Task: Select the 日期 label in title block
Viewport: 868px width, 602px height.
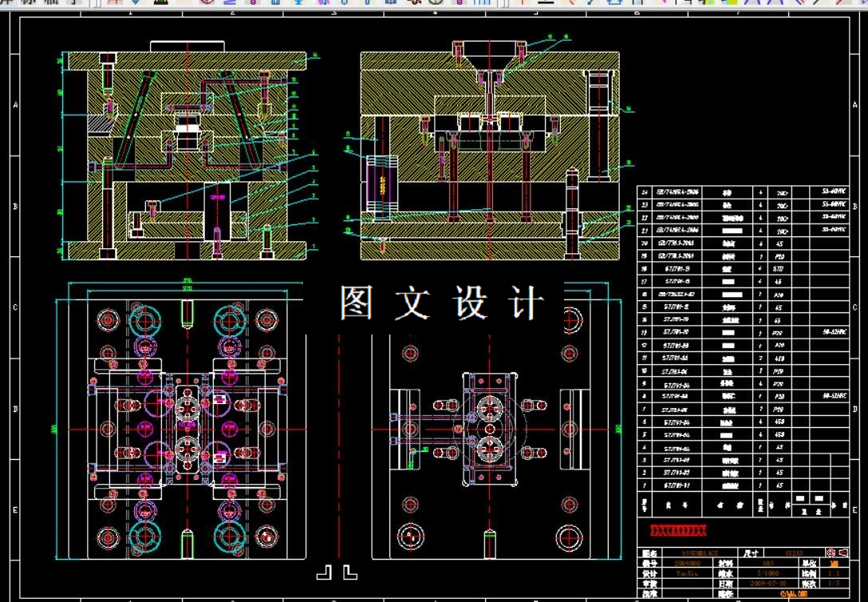Action: (x=726, y=584)
